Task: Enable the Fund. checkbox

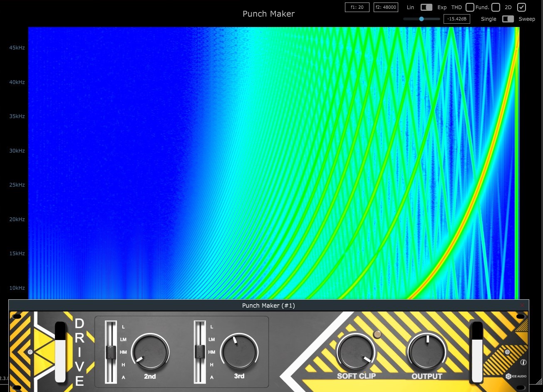Action: [496, 7]
